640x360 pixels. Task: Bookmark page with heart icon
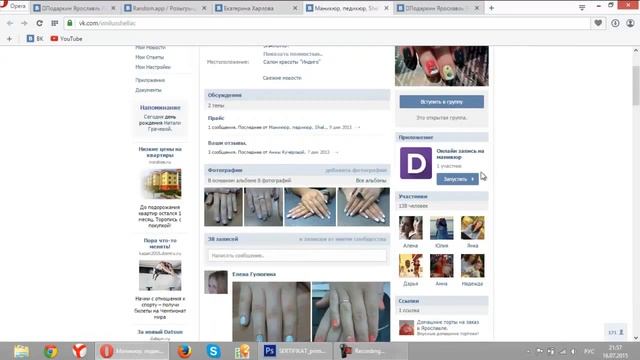coord(598,23)
